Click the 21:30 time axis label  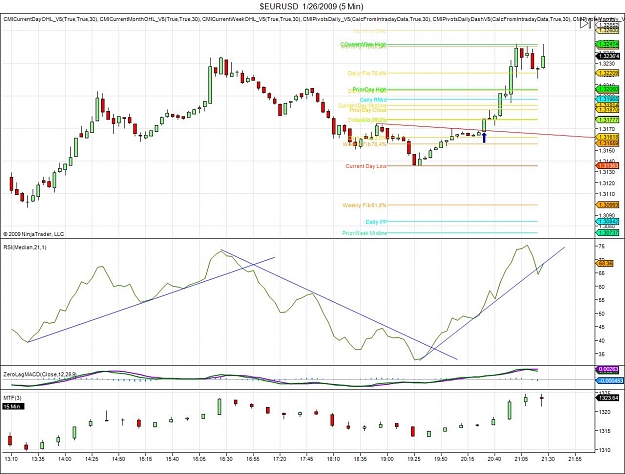[548, 459]
